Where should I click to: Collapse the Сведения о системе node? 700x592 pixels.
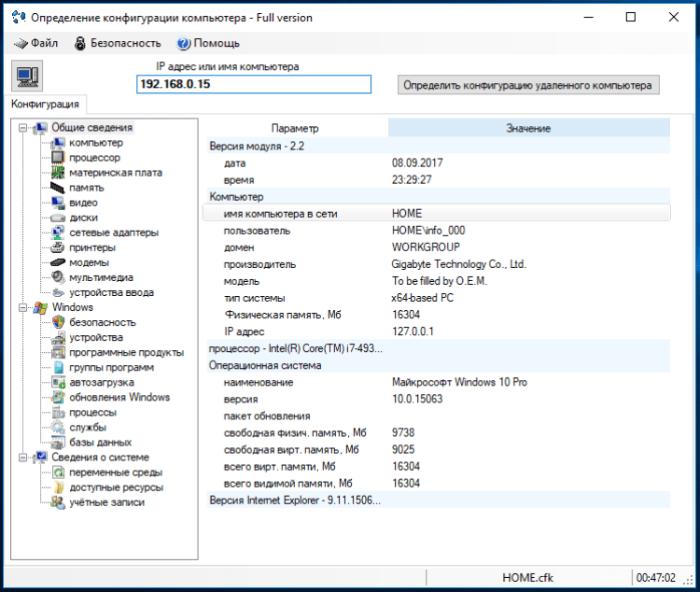click(21, 458)
